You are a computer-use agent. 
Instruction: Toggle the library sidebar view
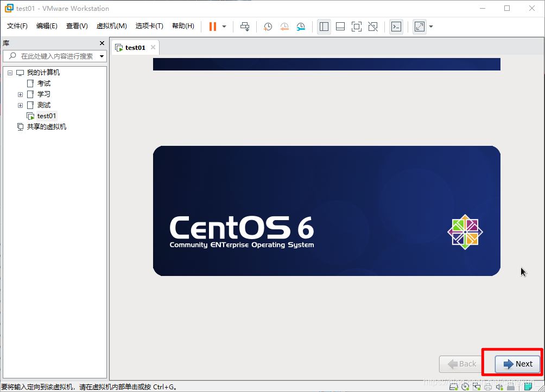[x=324, y=27]
